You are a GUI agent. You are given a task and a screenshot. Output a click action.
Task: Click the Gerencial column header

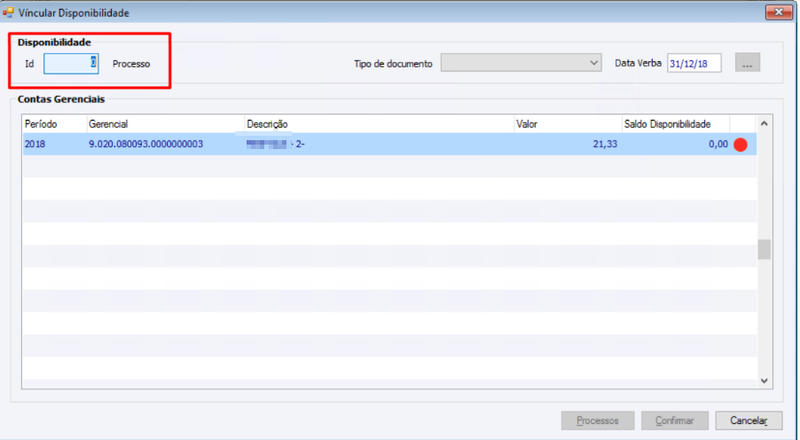click(x=165, y=124)
